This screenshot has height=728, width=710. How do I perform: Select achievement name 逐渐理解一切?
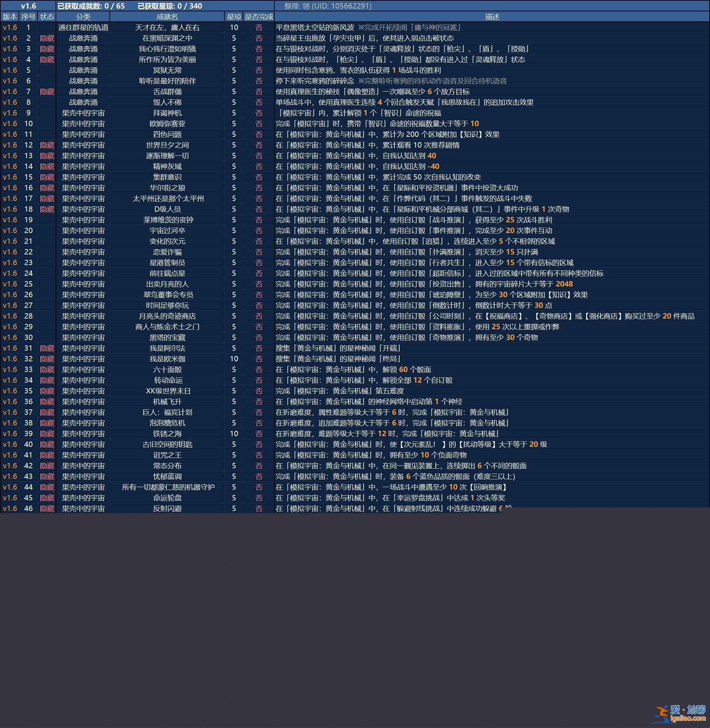[167, 156]
